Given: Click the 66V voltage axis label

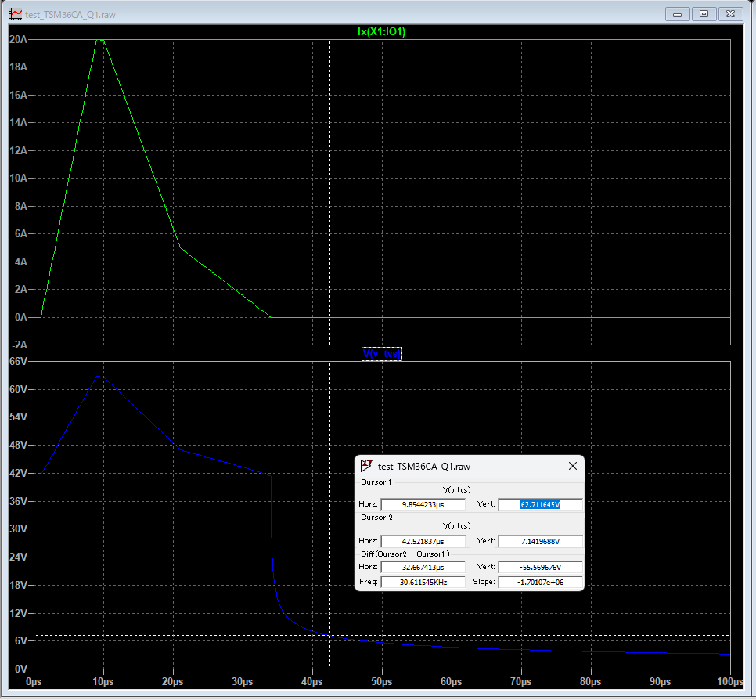Looking at the screenshot, I should tap(18, 361).
